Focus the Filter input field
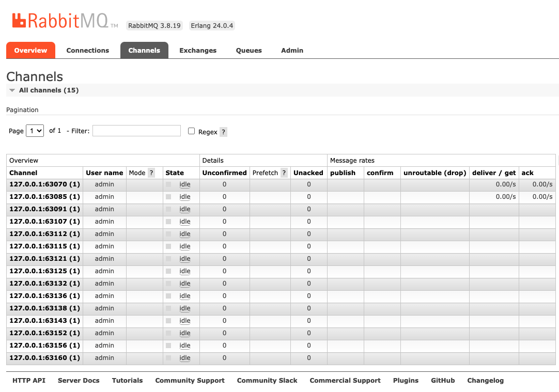 click(136, 131)
